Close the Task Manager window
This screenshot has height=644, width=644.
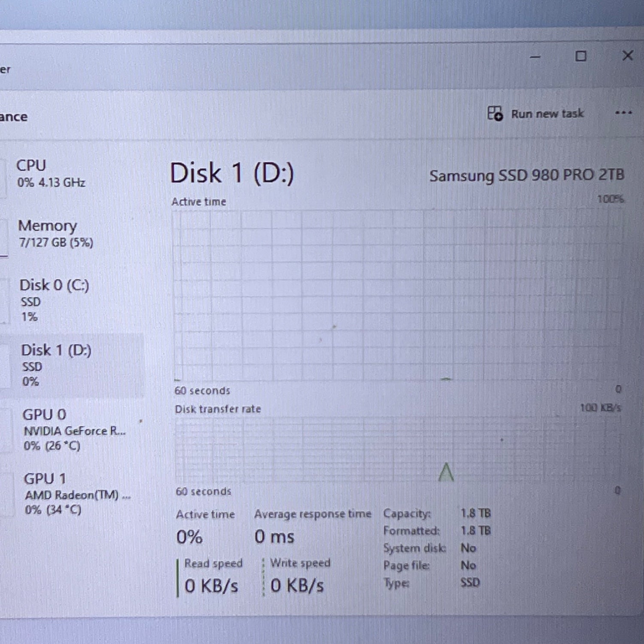[628, 55]
